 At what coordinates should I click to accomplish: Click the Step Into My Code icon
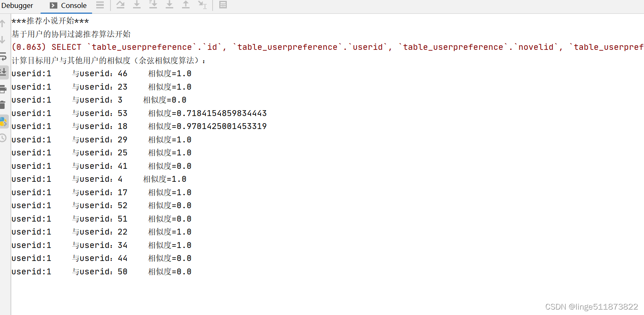point(153,5)
